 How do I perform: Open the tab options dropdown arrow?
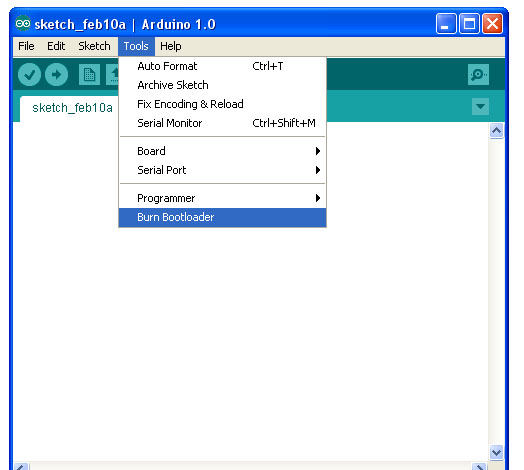480,106
